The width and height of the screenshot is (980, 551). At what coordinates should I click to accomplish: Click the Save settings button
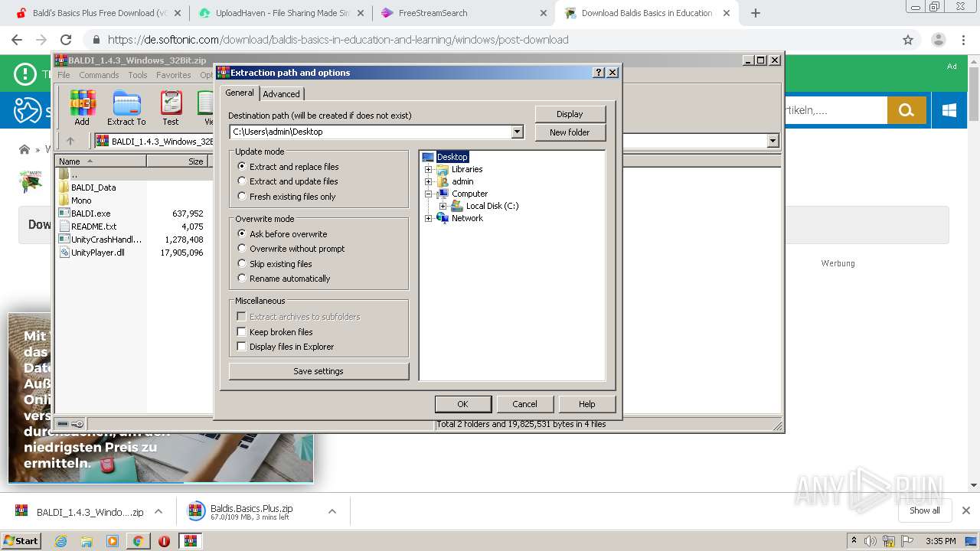318,371
